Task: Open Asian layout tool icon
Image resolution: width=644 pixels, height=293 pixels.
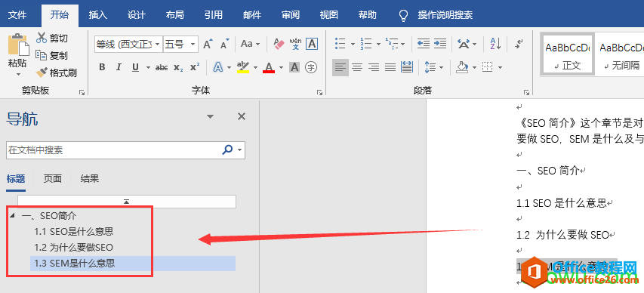Action: 464,44
